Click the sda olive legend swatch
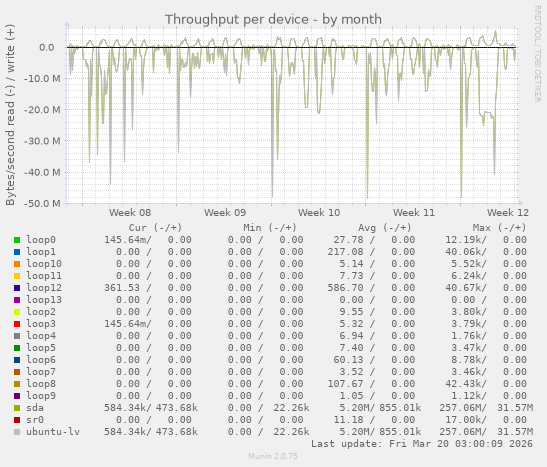 (x=17, y=408)
